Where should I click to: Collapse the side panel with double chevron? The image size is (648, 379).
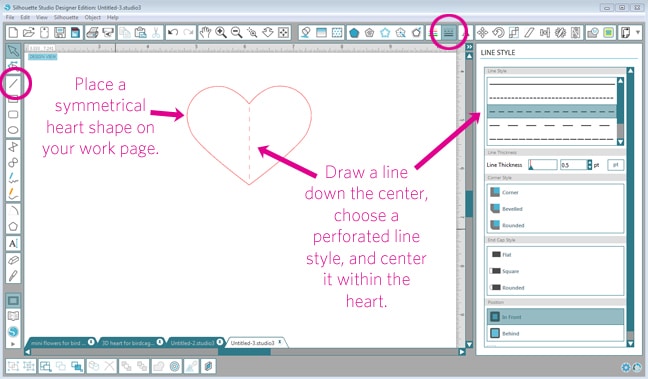point(469,47)
